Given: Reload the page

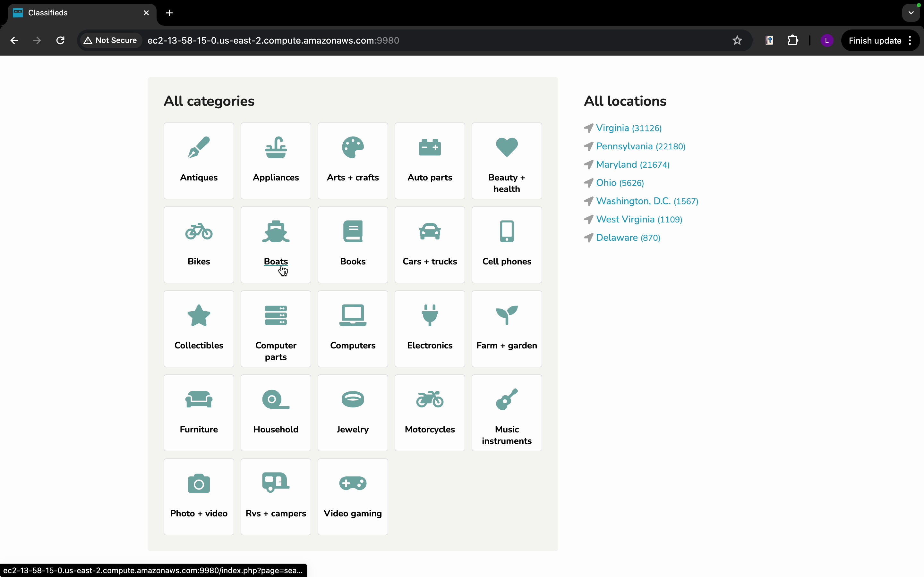Looking at the screenshot, I should 60,40.
